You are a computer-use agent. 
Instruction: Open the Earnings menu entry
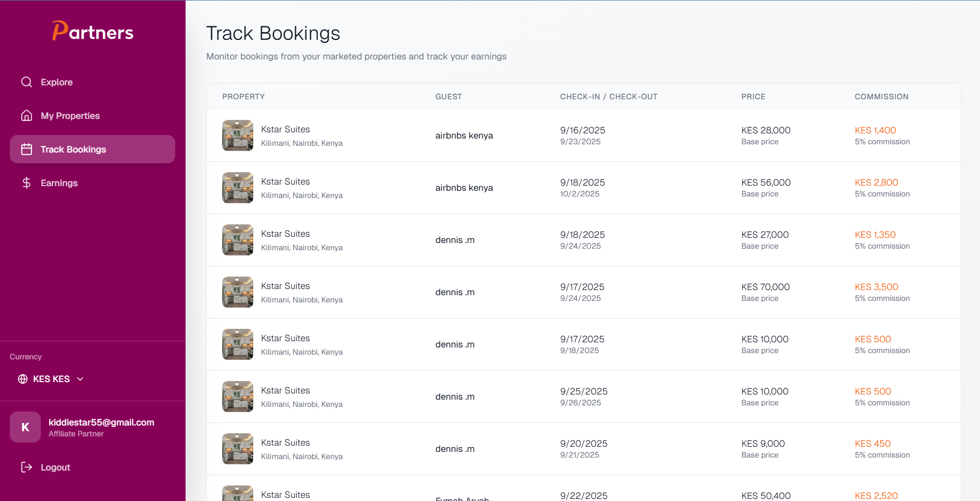point(59,183)
